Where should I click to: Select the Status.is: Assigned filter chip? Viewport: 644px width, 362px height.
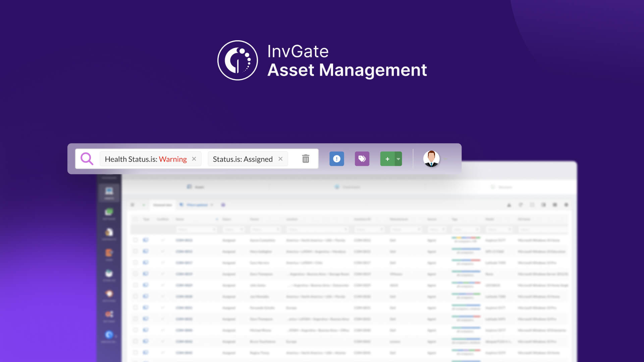tap(248, 159)
